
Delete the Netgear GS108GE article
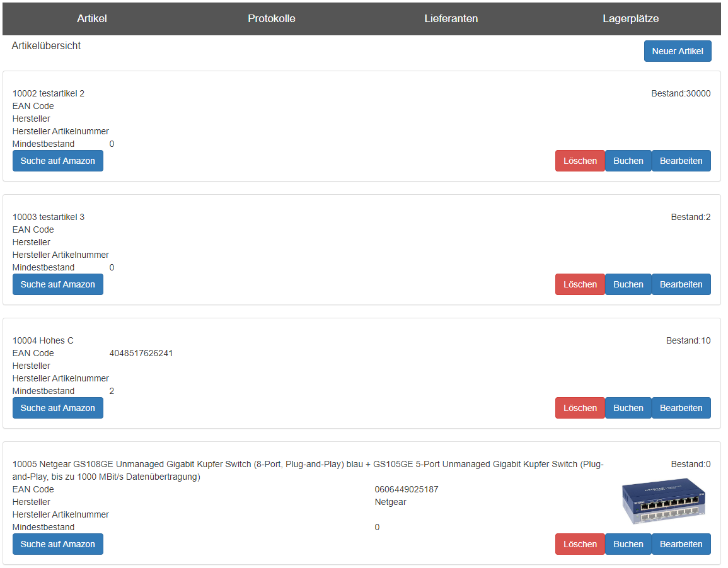[580, 544]
